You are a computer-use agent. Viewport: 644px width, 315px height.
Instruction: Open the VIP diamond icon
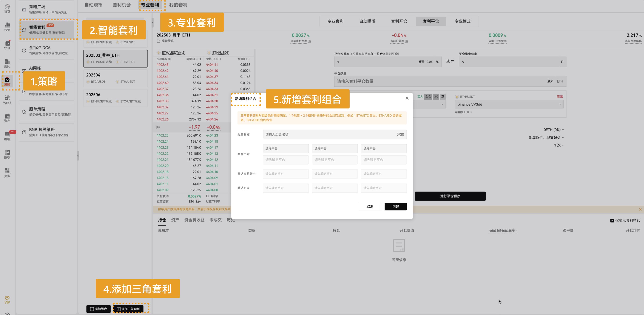pyautogui.click(x=7, y=300)
